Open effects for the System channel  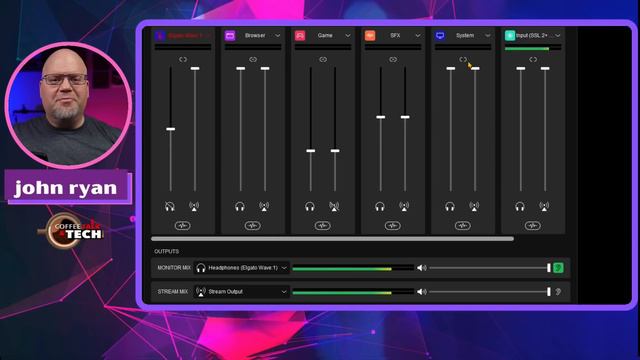pos(462,225)
